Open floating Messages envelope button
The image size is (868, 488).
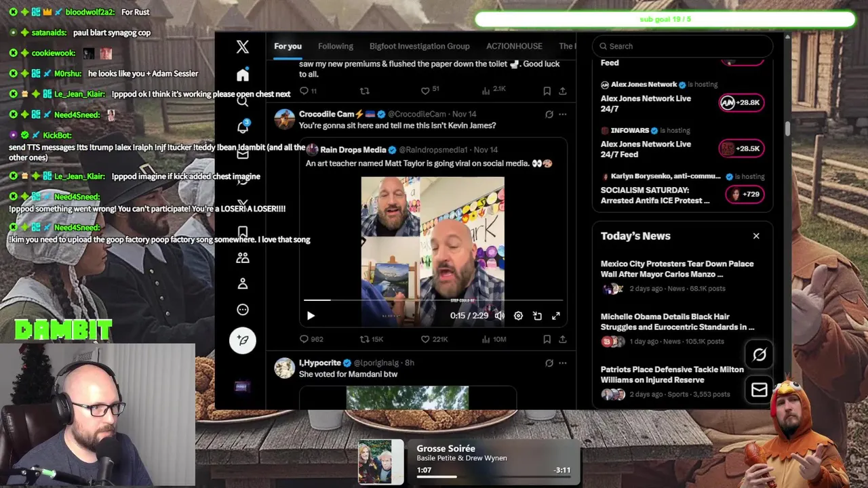(759, 390)
